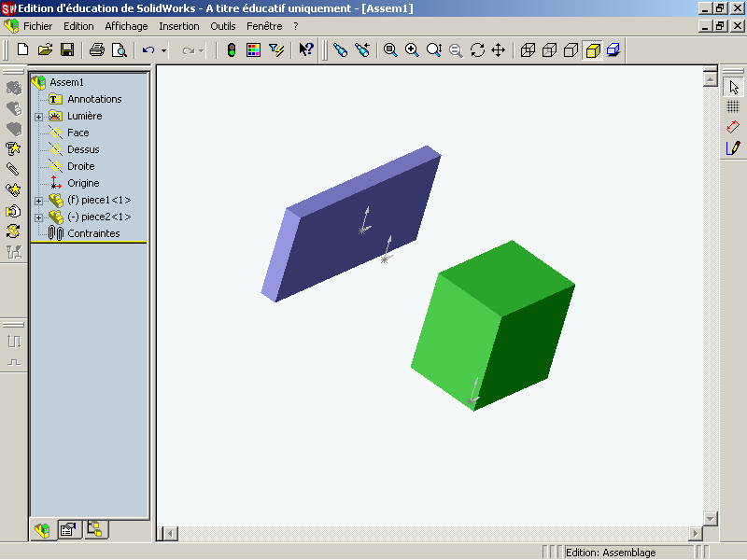Open the Insertion menu

(x=179, y=26)
